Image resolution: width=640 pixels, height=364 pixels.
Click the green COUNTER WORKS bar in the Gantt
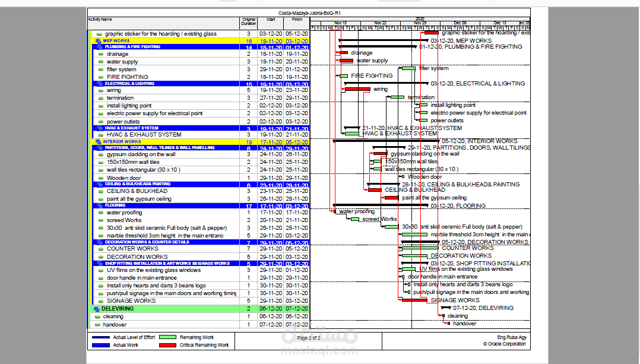[x=420, y=248]
